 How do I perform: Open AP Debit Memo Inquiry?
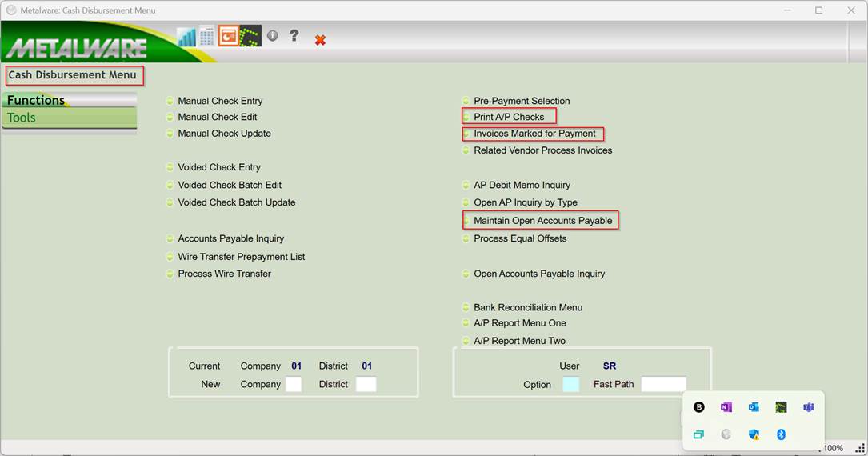coord(522,185)
